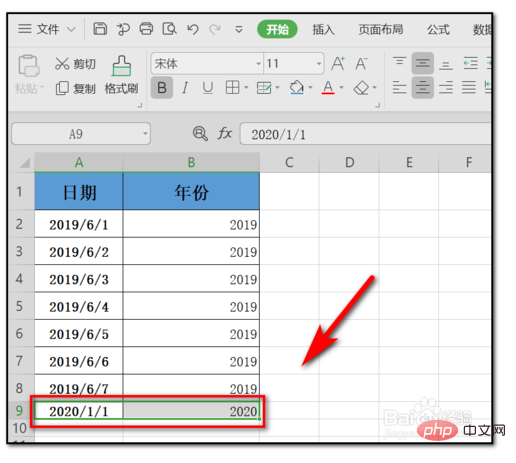Click the justify align icon
Image resolution: width=516 pixels, height=463 pixels.
point(468,88)
